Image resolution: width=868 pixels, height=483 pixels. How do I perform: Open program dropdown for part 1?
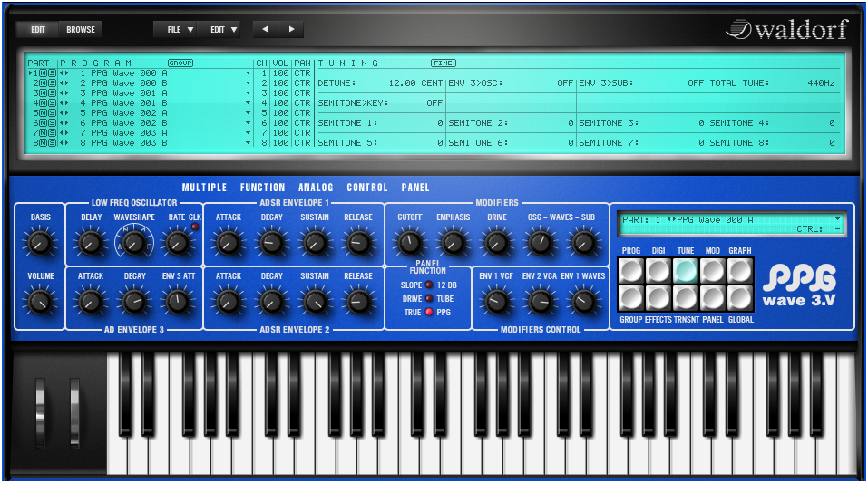pyautogui.click(x=248, y=73)
